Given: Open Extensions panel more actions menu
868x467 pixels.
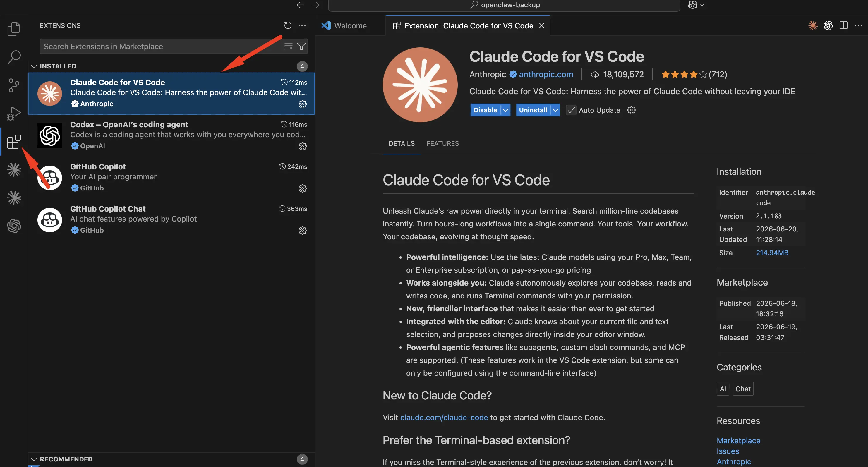Looking at the screenshot, I should point(302,26).
